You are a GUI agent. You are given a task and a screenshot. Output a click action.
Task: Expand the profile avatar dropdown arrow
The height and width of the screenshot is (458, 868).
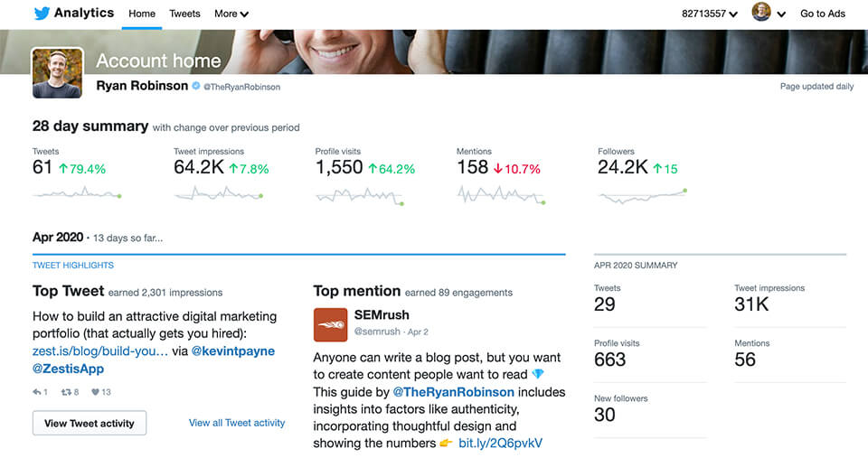click(x=781, y=14)
